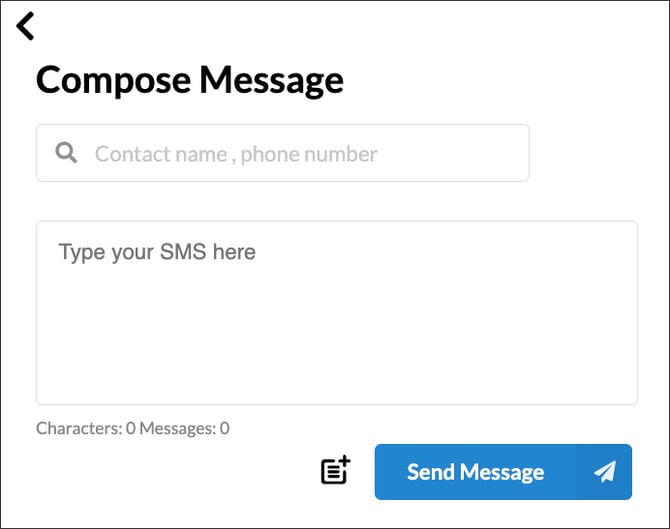This screenshot has width=670, height=529.
Task: Click the empty lower area of the SMS box
Action: pos(336,360)
